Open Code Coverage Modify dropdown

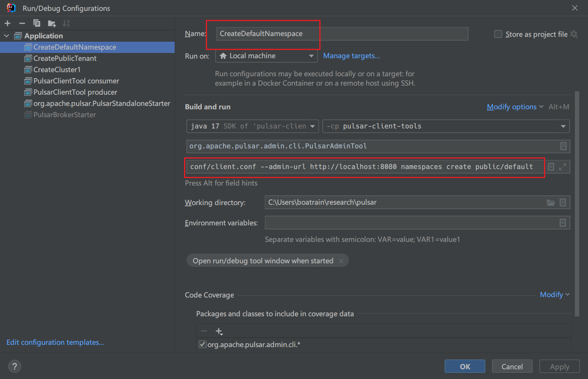pyautogui.click(x=555, y=295)
